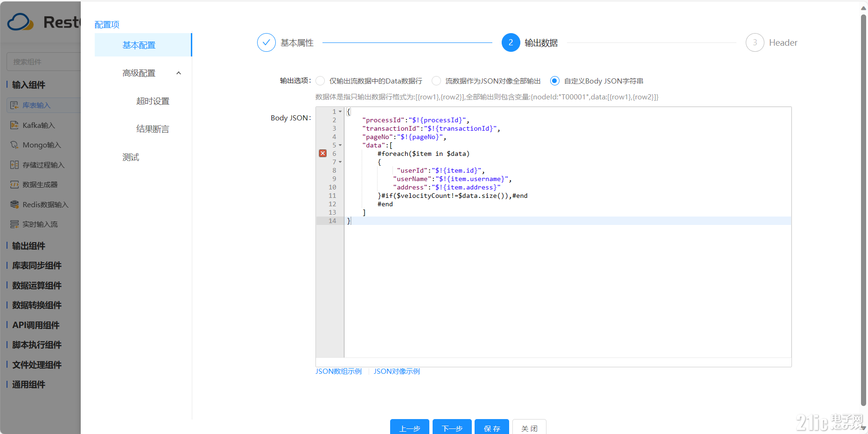This screenshot has height=434, width=868.
Task: Fold code block at line 1
Action: coord(340,112)
